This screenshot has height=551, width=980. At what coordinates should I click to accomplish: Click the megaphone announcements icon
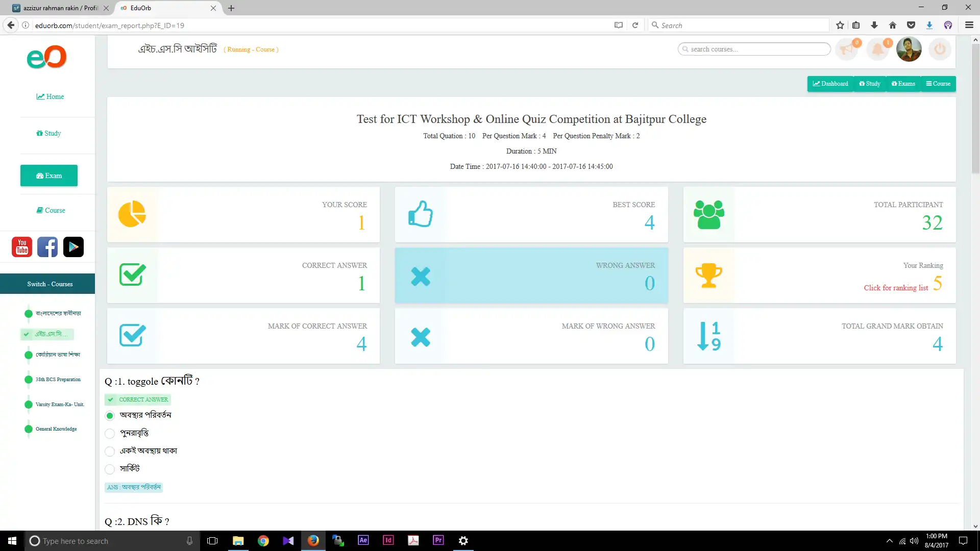847,49
